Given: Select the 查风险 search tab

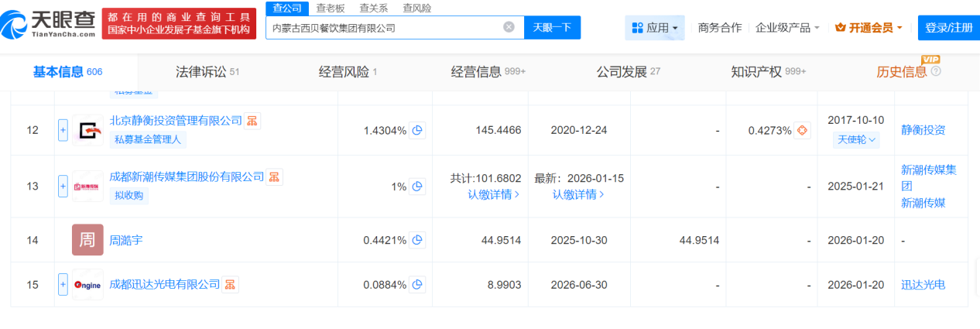Looking at the screenshot, I should coord(417,8).
